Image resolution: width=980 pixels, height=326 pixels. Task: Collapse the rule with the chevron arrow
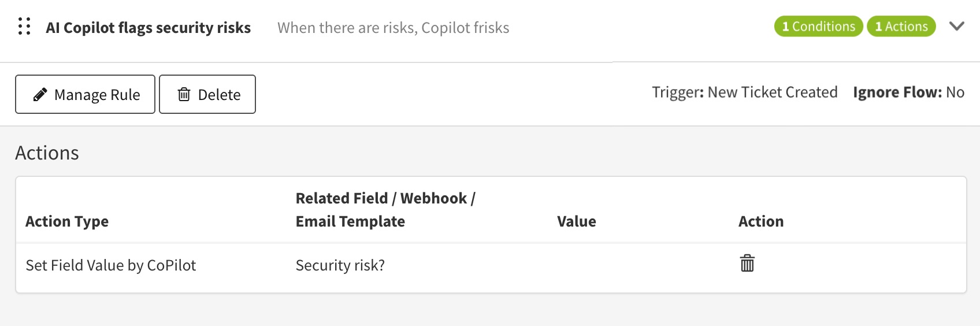click(x=957, y=26)
